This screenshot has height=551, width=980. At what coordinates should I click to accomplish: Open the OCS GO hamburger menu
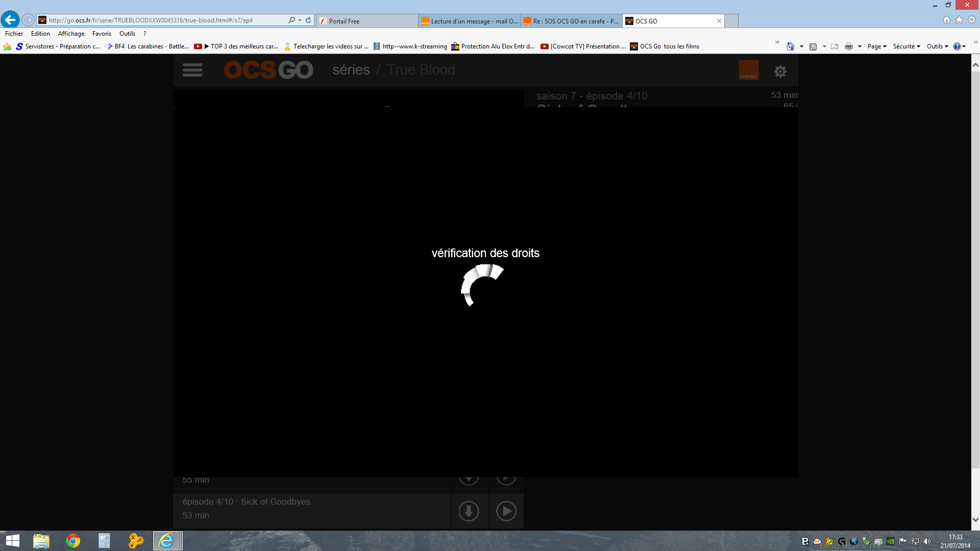[x=192, y=70]
